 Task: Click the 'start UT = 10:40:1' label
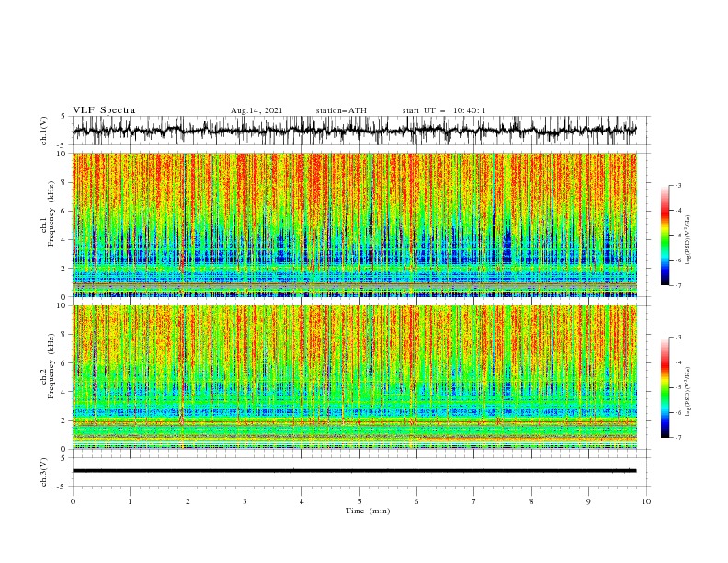click(x=444, y=110)
